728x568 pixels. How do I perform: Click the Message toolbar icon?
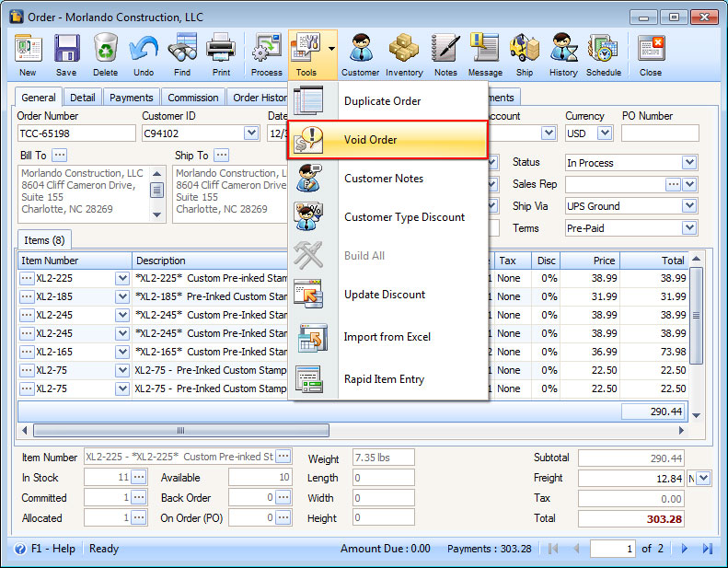pyautogui.click(x=485, y=54)
